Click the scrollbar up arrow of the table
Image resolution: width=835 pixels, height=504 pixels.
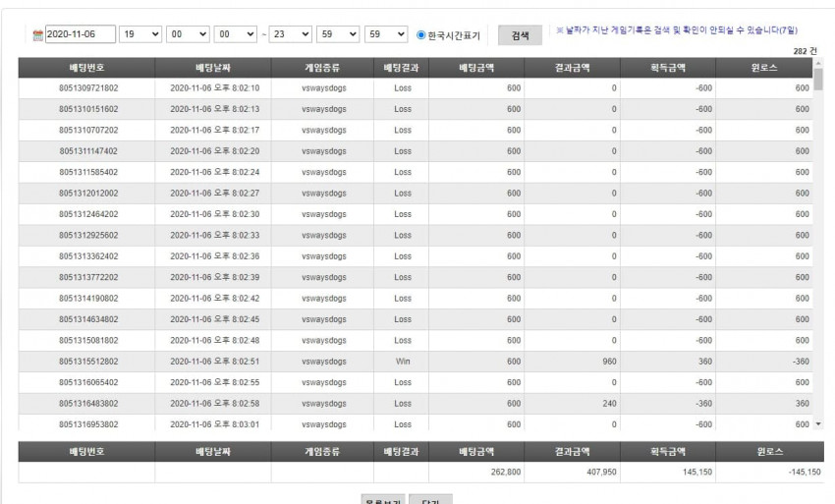(x=818, y=63)
